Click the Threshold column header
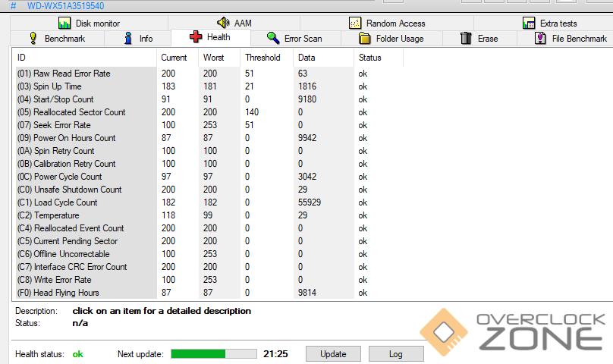Screen dimensions: 613x364 point(266,58)
